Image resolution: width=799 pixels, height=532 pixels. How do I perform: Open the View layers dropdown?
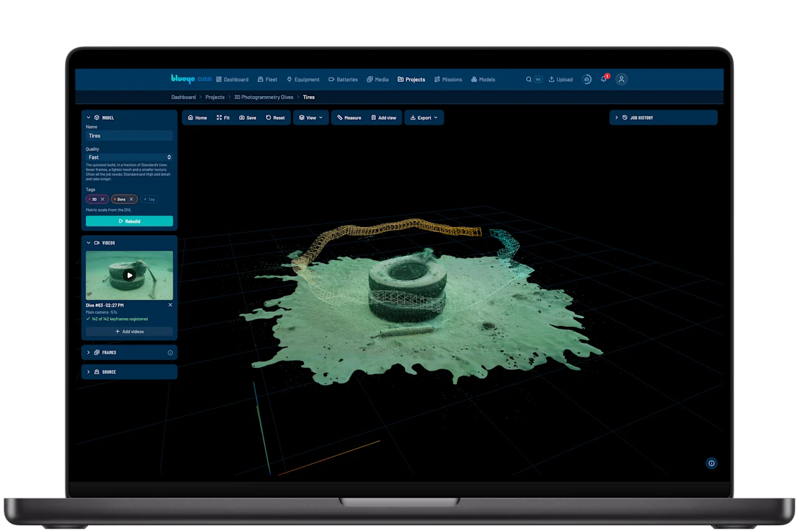click(311, 117)
